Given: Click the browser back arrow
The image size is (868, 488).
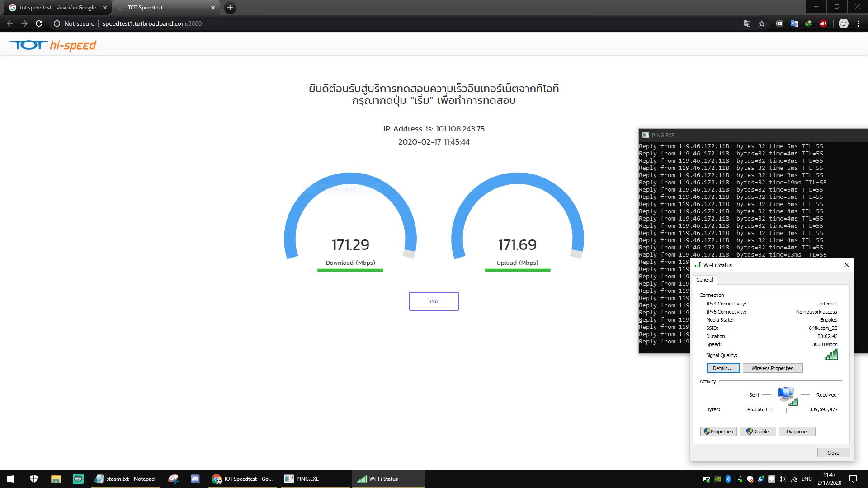Looking at the screenshot, I should tap(10, 23).
